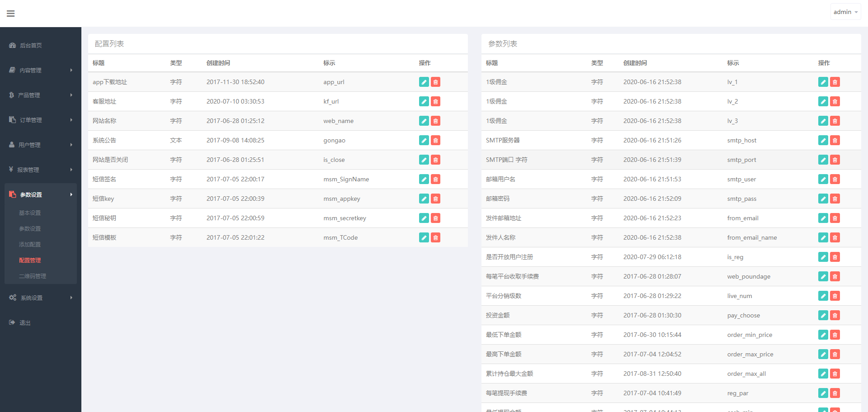Select the 文本 type cell for 系统公告
The height and width of the screenshot is (412, 868).
176,140
